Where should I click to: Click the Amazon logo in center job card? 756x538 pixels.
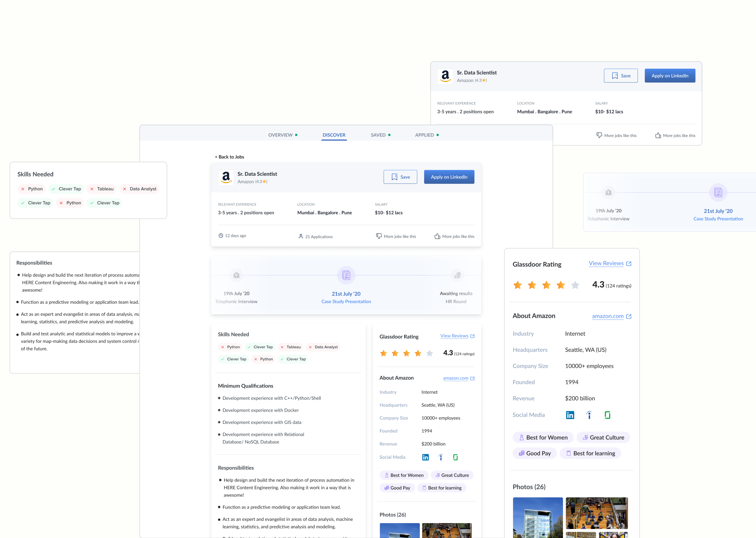226,177
